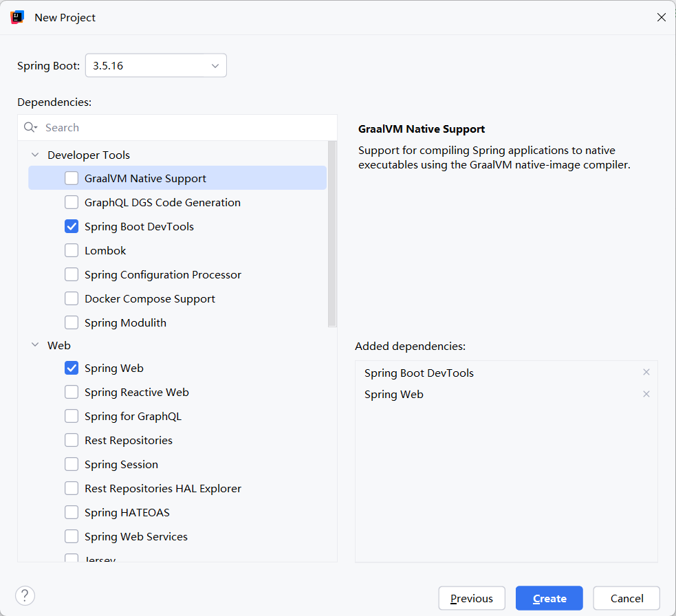Enable Docker Compose Support checkbox
Screen dimensions: 676x616
72,299
